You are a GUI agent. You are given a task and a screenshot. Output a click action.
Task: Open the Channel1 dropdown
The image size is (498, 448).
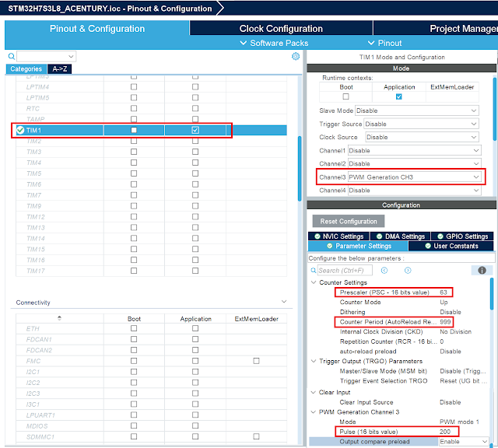[415, 150]
